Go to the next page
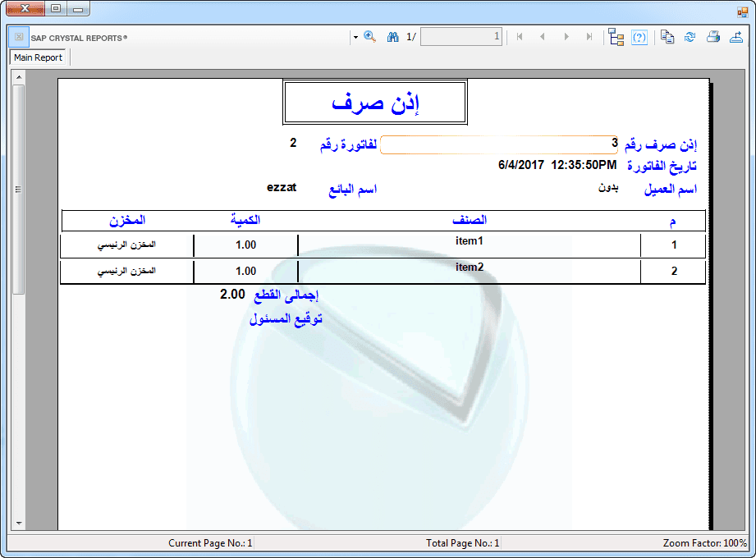The height and width of the screenshot is (558, 756). click(566, 37)
